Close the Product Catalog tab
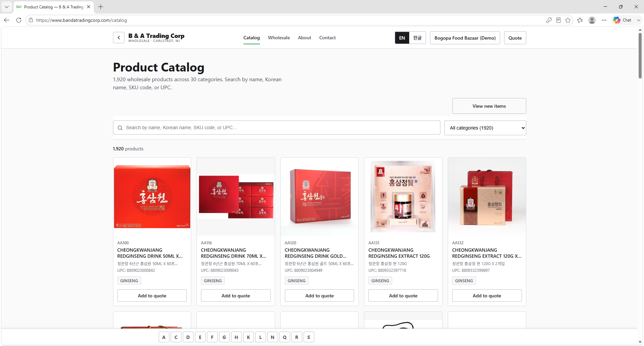Screen dimensions: 644x346 point(89,7)
